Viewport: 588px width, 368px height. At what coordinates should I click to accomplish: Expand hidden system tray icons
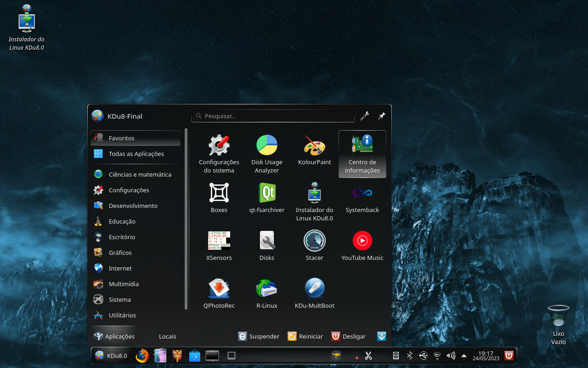pos(464,356)
